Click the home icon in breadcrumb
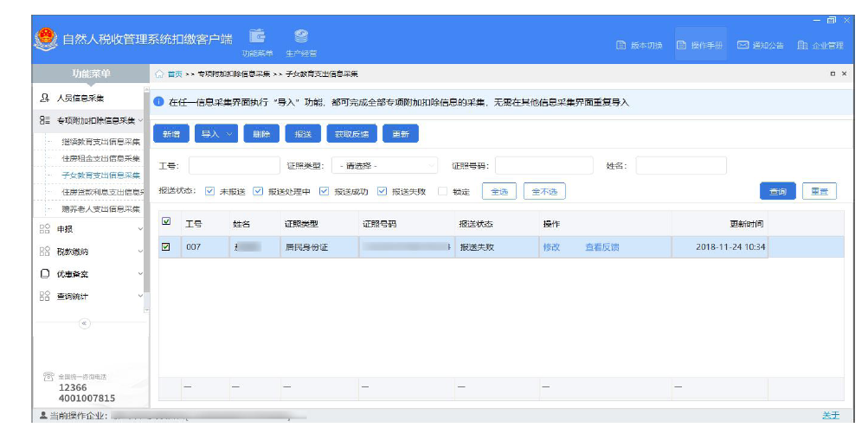 (x=159, y=74)
